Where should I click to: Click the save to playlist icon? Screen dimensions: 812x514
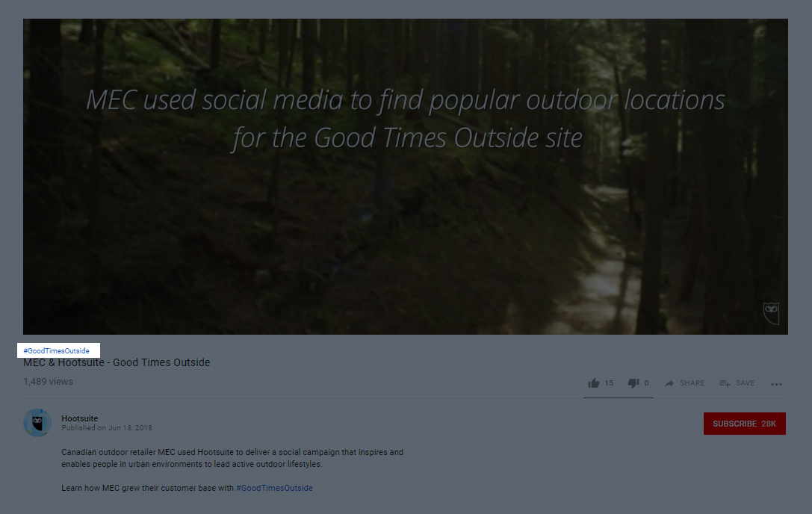[x=724, y=383]
